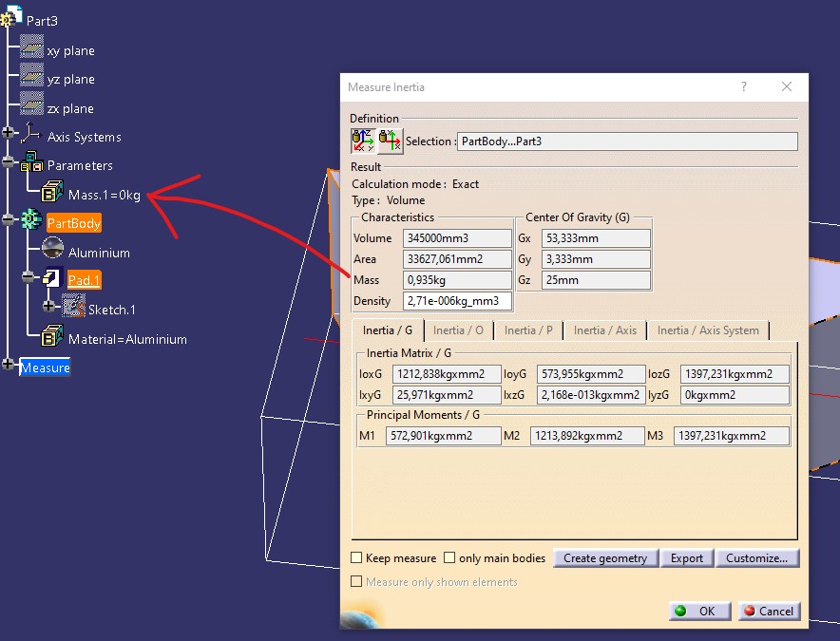Click the IozG inertia value field
840x641 pixels.
click(x=735, y=374)
